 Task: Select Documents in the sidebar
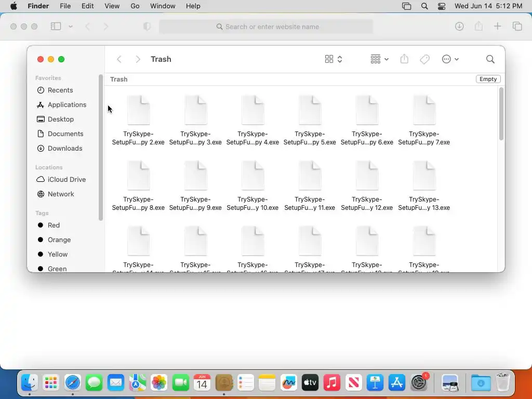coord(65,134)
